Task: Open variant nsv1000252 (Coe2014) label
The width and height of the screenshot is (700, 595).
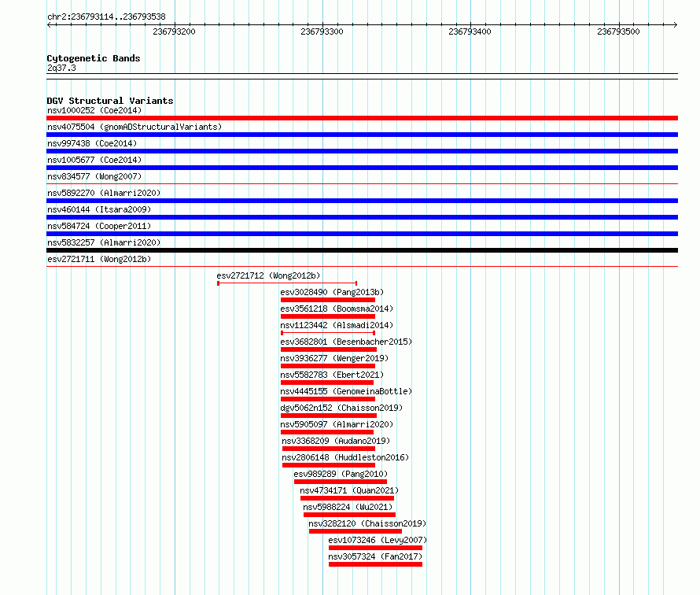Action: point(94,110)
